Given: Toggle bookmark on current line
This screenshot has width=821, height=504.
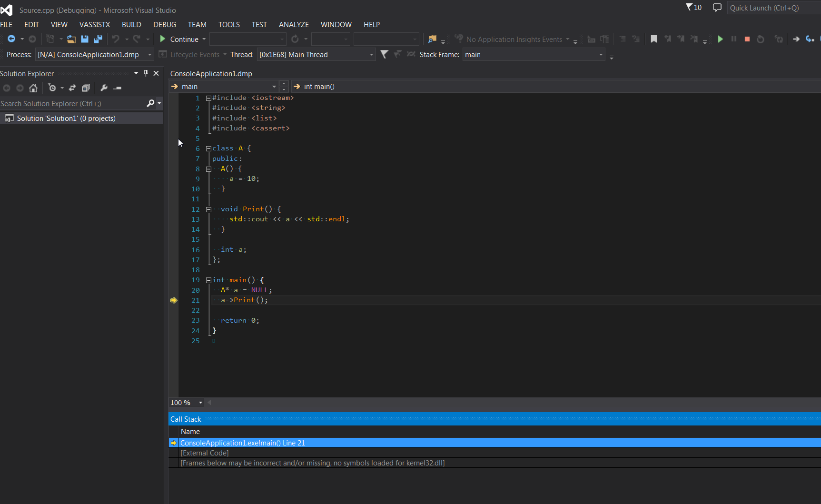Looking at the screenshot, I should (x=654, y=39).
